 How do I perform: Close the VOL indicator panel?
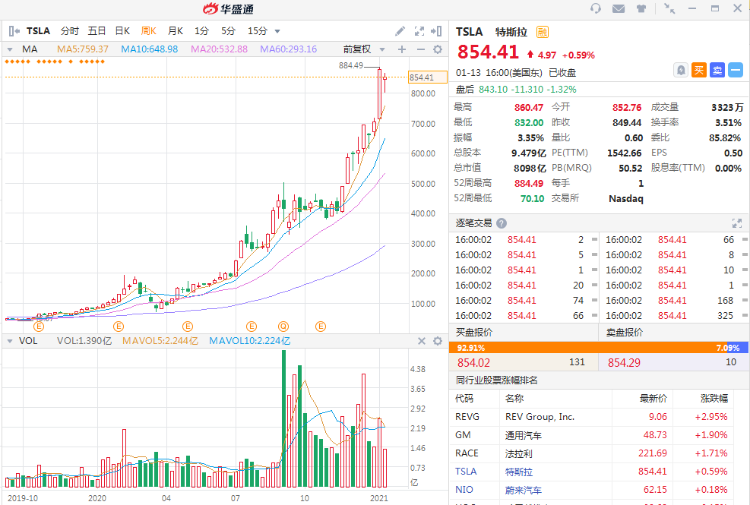(x=421, y=341)
